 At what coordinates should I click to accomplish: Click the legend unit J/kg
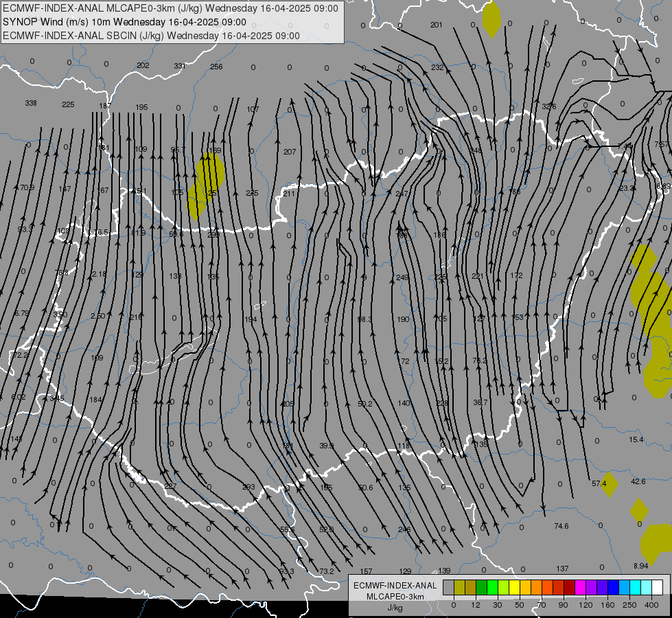point(395,608)
